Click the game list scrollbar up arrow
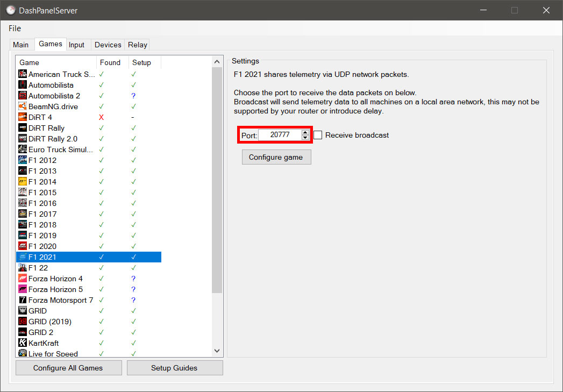This screenshot has height=392, width=563. tap(217, 62)
